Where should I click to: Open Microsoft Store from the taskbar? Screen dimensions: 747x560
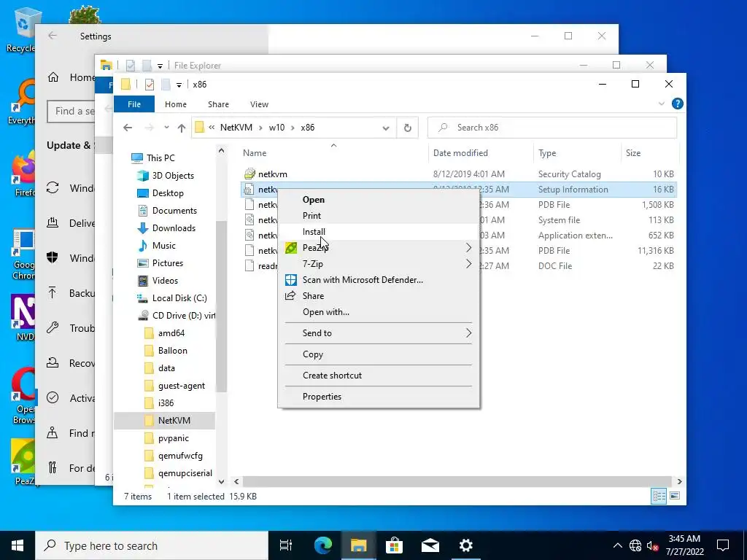tap(394, 545)
